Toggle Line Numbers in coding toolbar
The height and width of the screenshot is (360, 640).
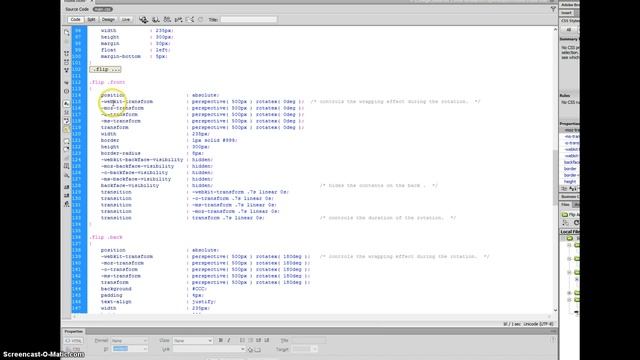pos(67,103)
